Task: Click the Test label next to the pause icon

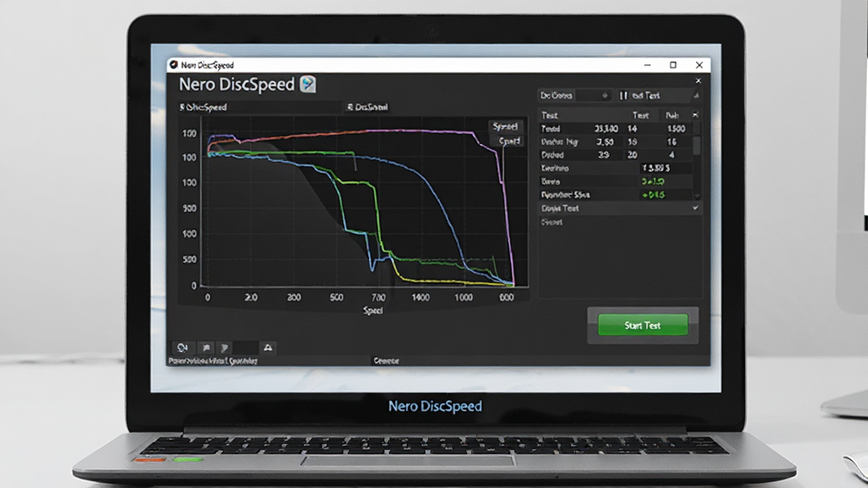Action: tap(645, 96)
